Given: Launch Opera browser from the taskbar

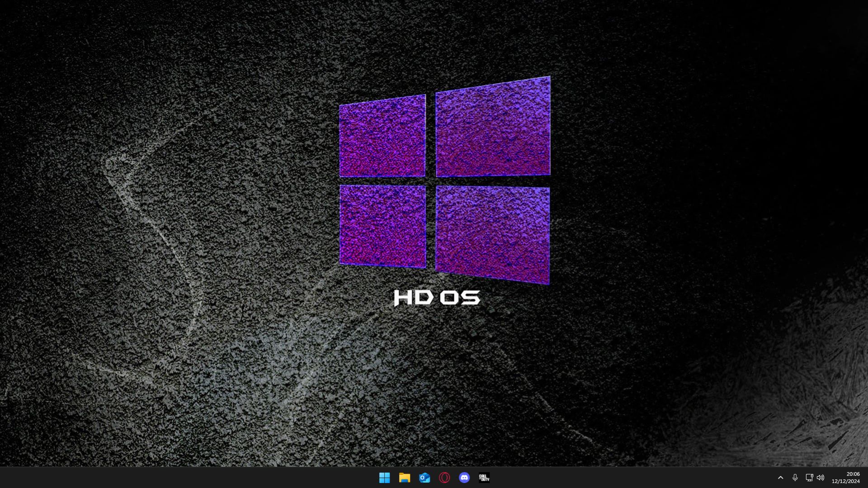Looking at the screenshot, I should pos(444,478).
